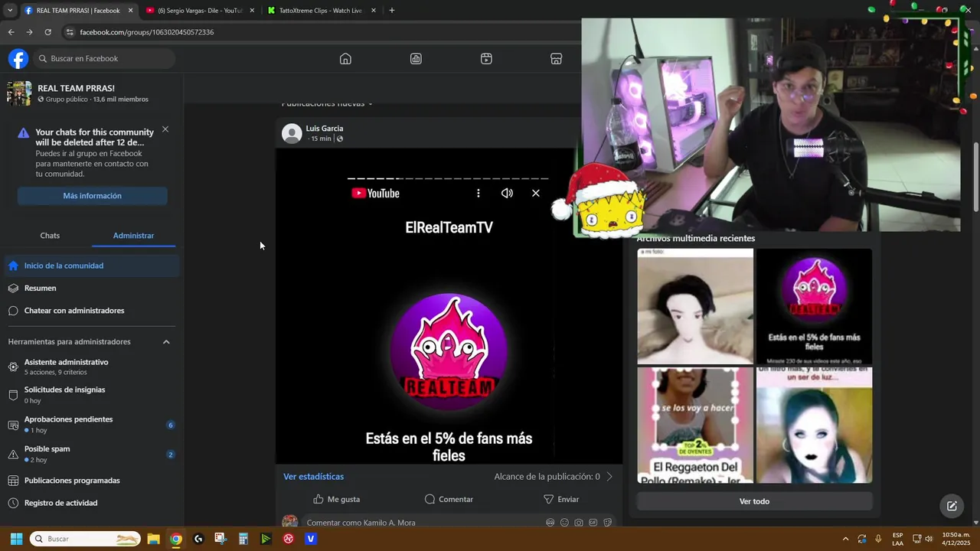Click the Ver todo multimedia button
Image resolution: width=980 pixels, height=551 pixels.
point(754,501)
